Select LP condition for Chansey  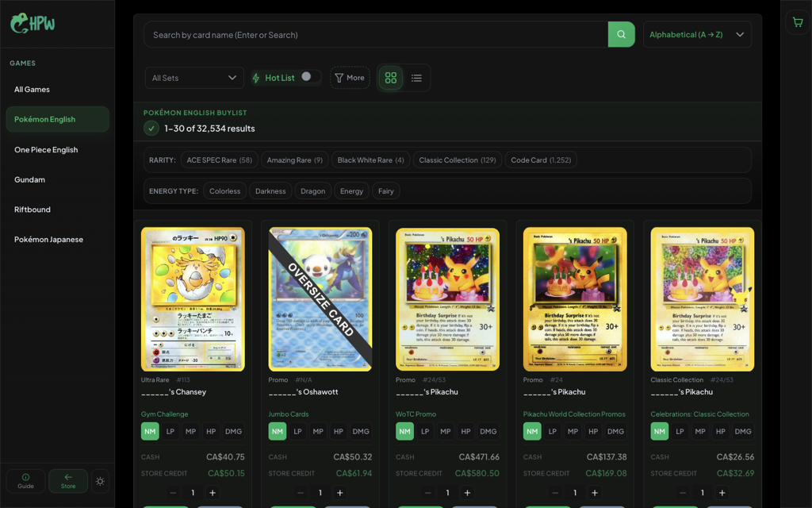coord(170,431)
